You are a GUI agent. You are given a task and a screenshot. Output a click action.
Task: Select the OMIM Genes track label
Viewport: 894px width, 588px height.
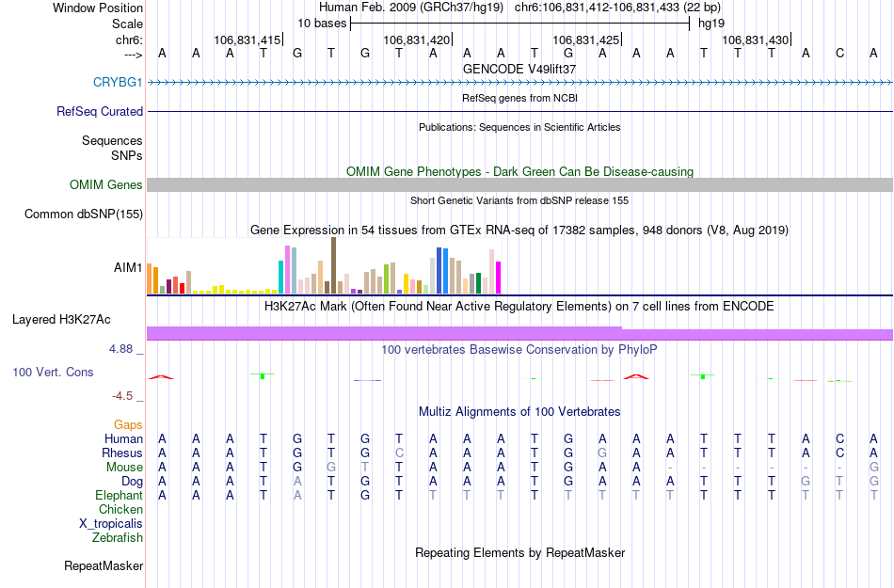pyautogui.click(x=105, y=184)
